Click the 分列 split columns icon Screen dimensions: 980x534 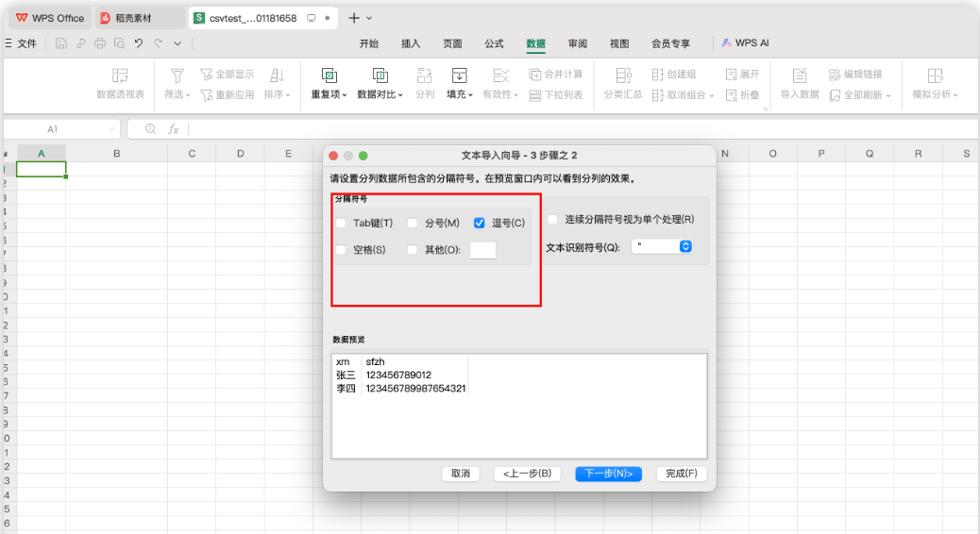click(425, 76)
